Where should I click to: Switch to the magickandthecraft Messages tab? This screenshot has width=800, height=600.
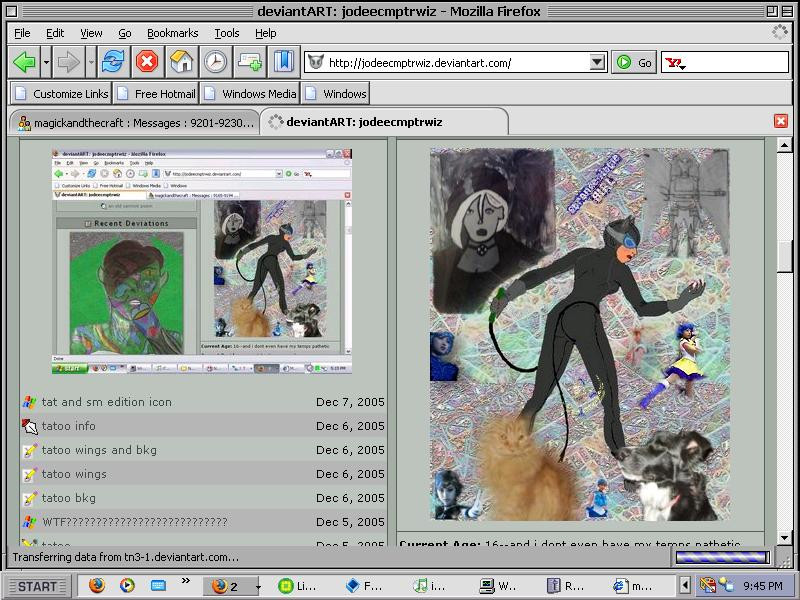coord(135,122)
